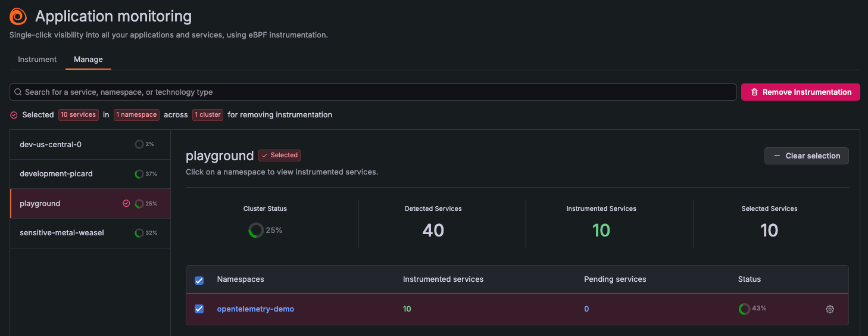
Task: Click the selection summary check-circle icon
Action: [14, 115]
